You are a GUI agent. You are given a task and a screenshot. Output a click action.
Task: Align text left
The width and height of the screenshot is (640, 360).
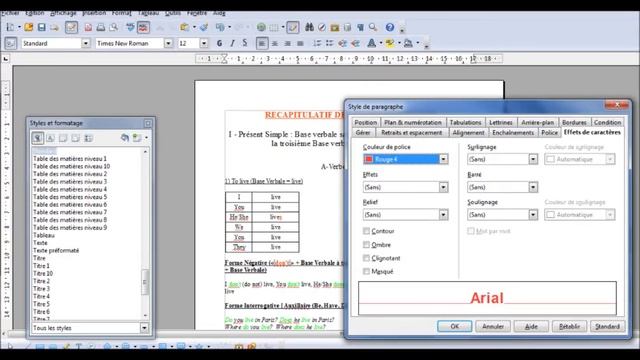[262, 43]
